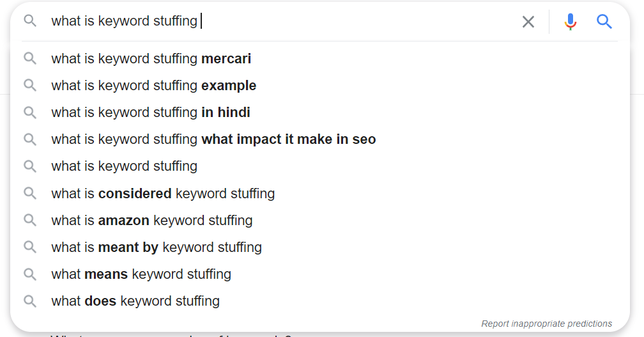Clear the search box with X icon
Image resolution: width=644 pixels, height=337 pixels.
[x=528, y=21]
